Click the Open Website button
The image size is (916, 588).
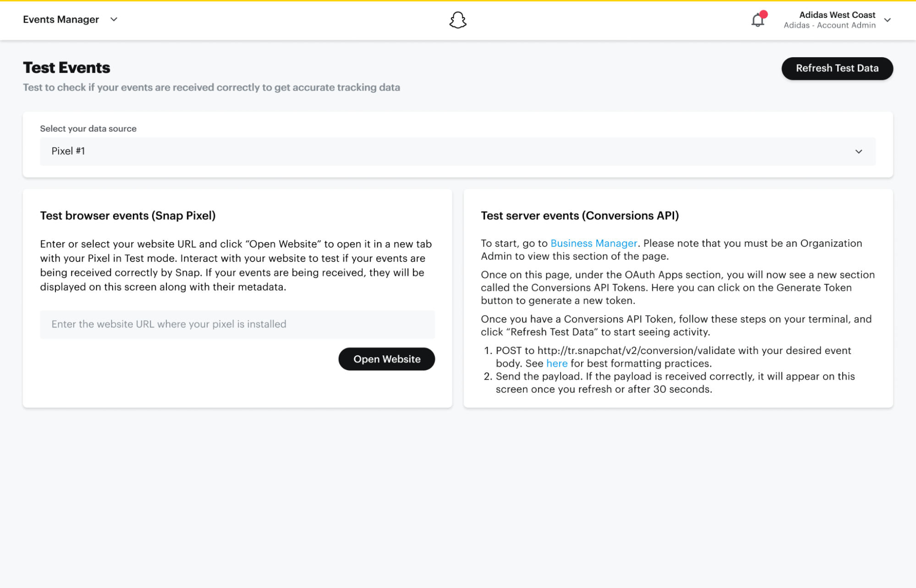(x=386, y=359)
